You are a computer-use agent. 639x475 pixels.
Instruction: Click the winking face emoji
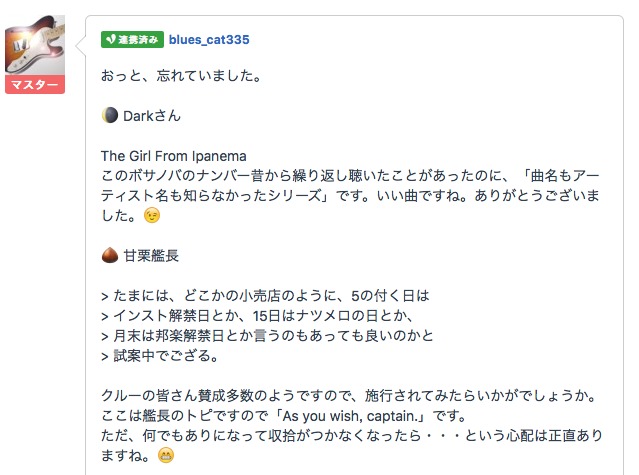(x=151, y=215)
